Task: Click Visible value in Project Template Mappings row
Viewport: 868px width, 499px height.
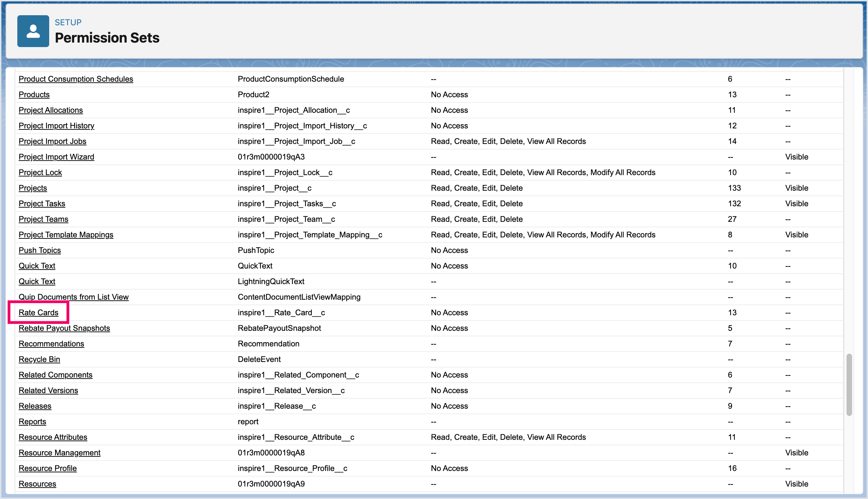Action: pyautogui.click(x=797, y=235)
